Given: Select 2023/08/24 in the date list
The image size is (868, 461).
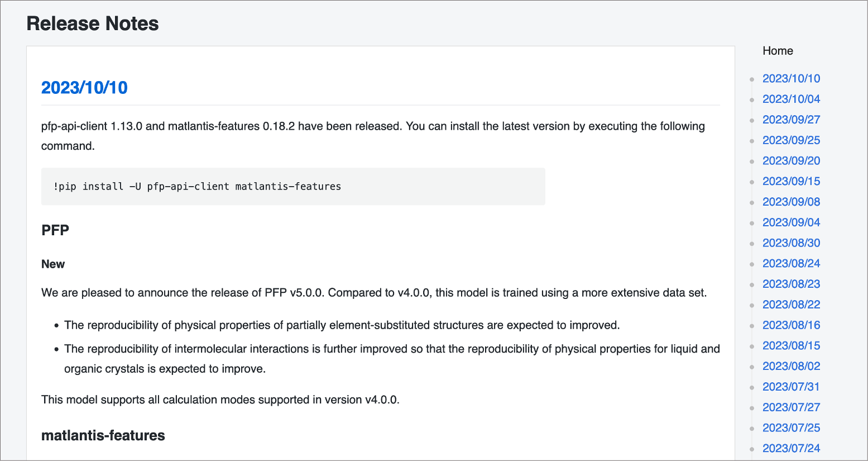Looking at the screenshot, I should click(791, 264).
